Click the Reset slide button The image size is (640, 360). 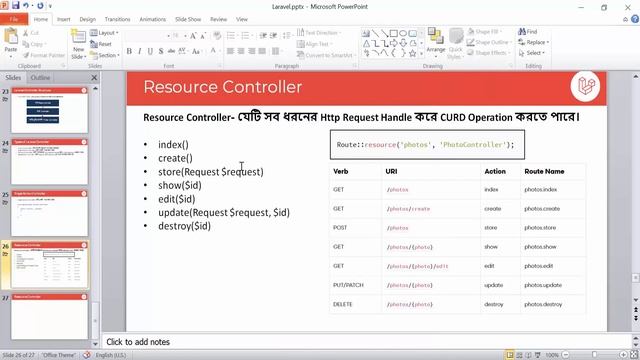pos(101,44)
